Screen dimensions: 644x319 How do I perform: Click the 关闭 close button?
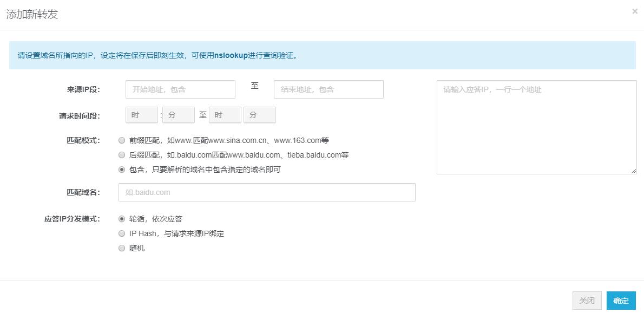(587, 301)
